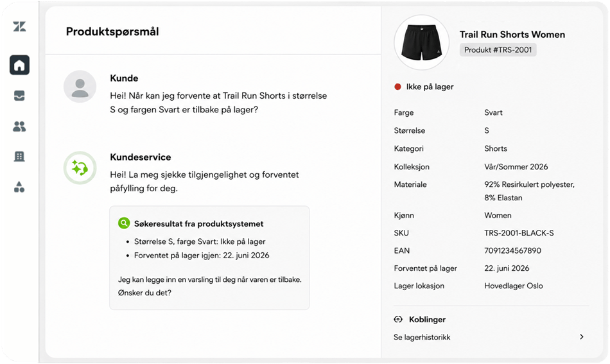Click the Zendesk logo icon

point(19,26)
